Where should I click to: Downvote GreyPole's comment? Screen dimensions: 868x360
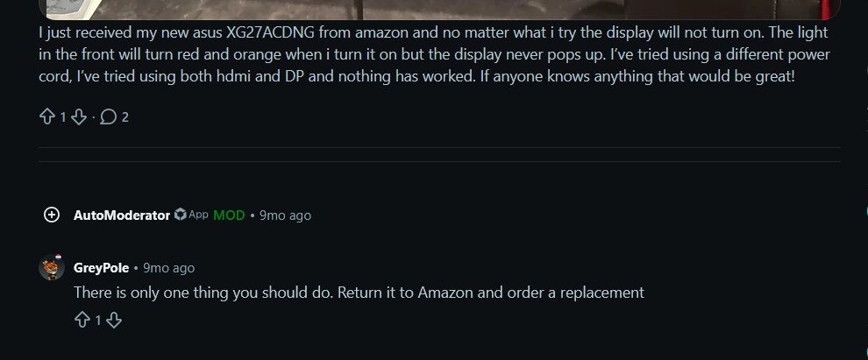click(113, 321)
